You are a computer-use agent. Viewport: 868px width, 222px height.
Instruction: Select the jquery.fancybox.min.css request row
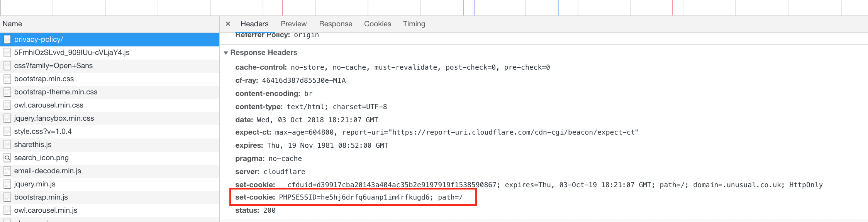(x=54, y=118)
